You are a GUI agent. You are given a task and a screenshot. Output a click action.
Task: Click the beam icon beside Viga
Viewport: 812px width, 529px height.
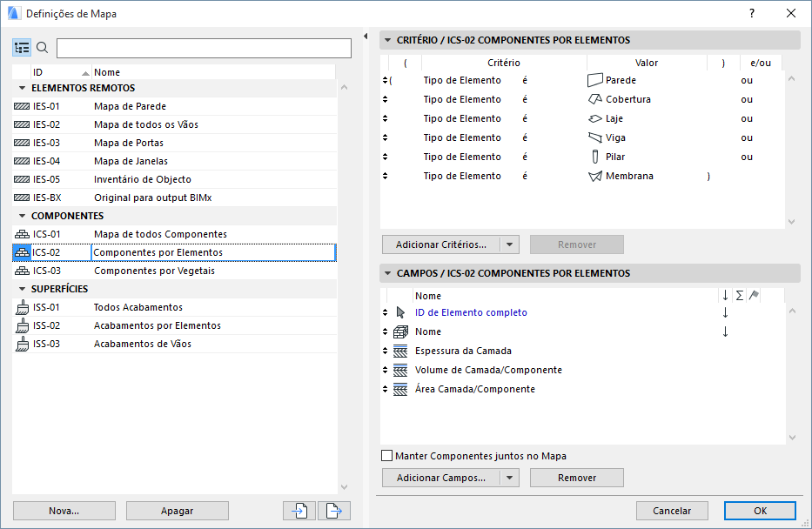click(x=595, y=137)
